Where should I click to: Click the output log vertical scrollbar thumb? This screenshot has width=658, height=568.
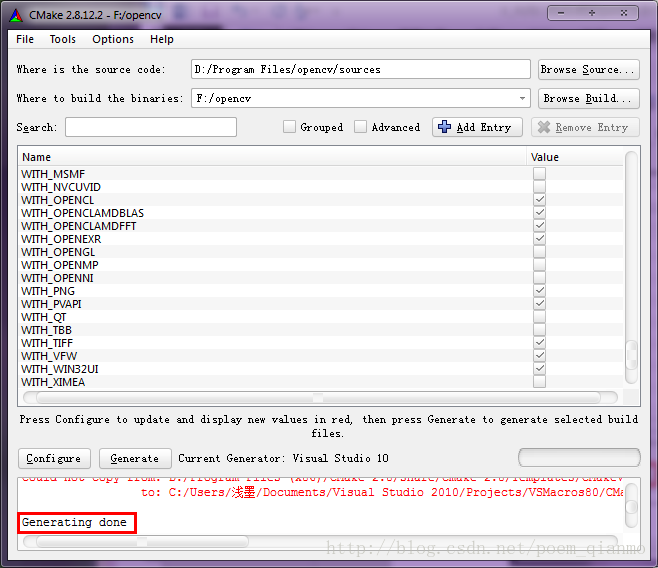coord(631,507)
